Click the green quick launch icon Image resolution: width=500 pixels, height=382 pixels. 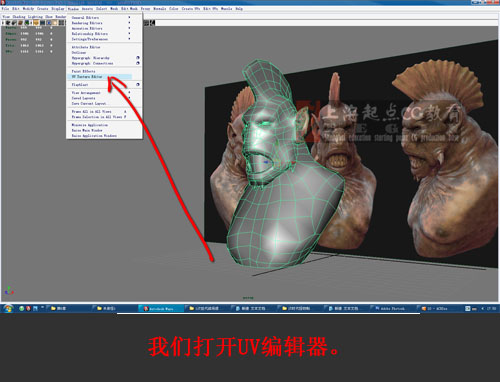[x=22, y=309]
